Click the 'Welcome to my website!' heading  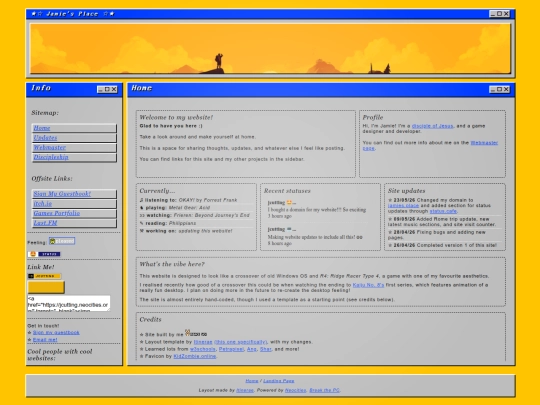click(176, 117)
